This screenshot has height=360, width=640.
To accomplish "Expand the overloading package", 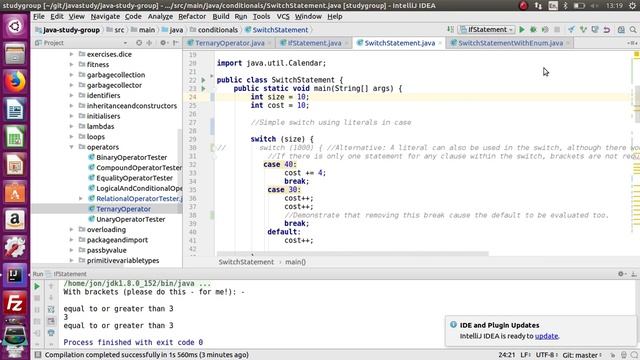I will point(71,229).
